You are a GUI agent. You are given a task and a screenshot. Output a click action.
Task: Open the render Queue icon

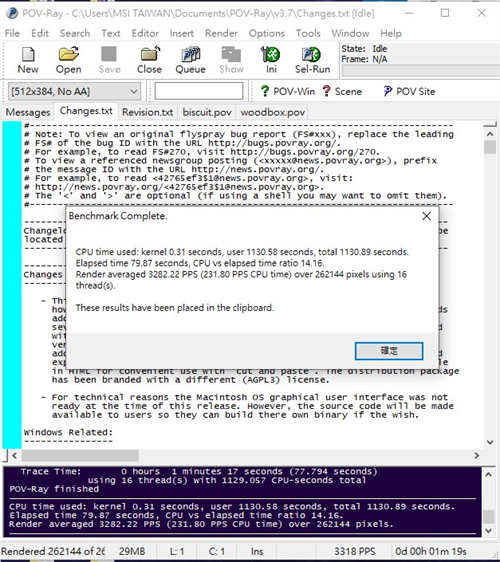[x=190, y=60]
